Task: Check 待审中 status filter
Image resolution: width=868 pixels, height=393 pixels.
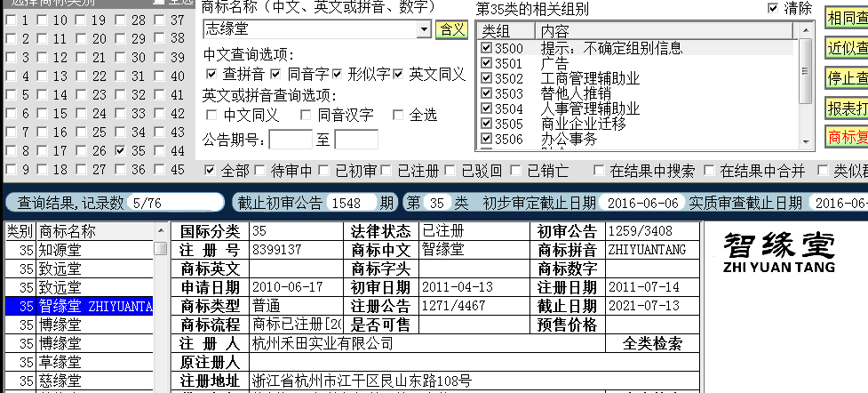Action: 260,170
